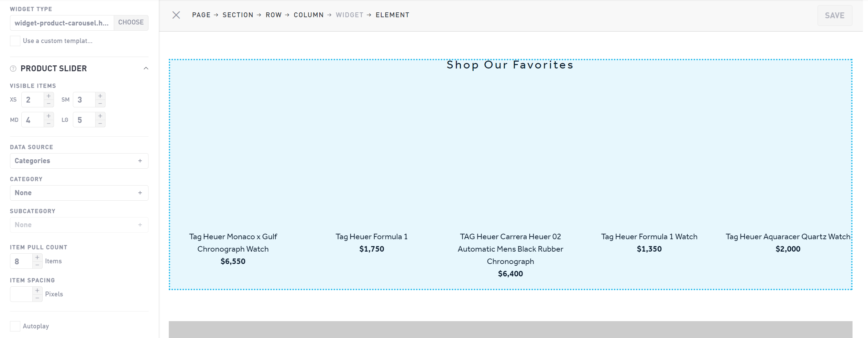Decrease the SM visible items count
Screen dimensions: 868x338
(100, 104)
